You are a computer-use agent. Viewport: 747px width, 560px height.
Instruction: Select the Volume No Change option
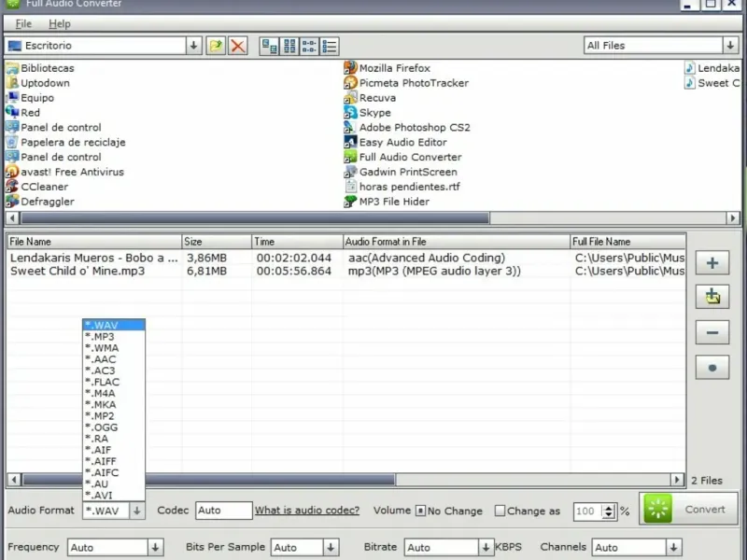point(421,511)
